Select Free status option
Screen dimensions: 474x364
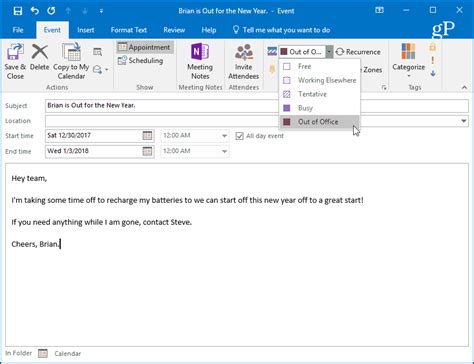point(320,66)
